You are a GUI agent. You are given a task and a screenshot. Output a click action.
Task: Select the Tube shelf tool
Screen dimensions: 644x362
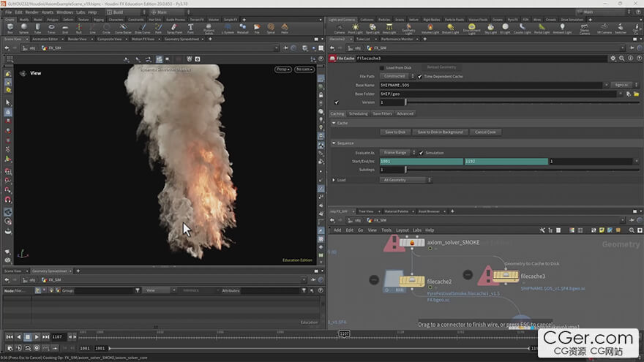tap(37, 29)
